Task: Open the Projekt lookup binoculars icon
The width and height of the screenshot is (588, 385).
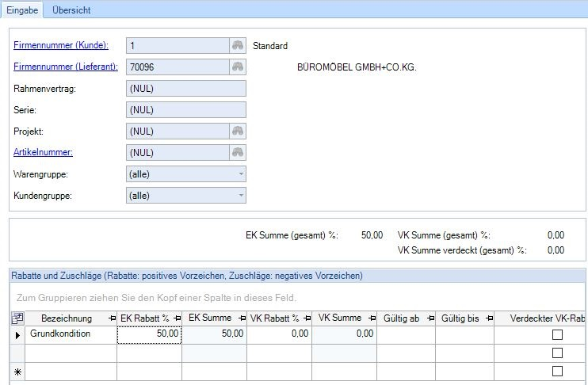Action: tap(237, 131)
